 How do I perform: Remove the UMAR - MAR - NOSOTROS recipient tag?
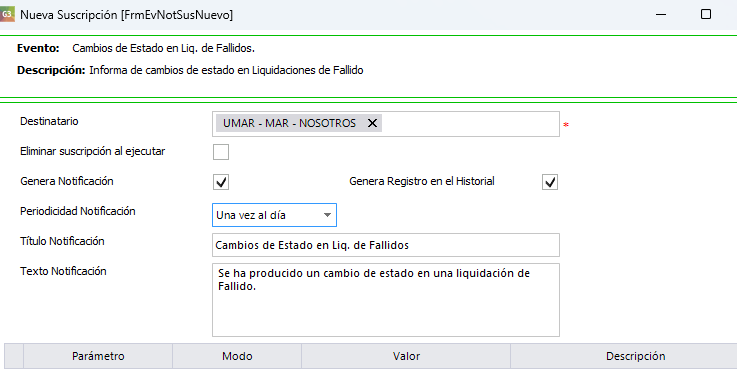point(372,123)
